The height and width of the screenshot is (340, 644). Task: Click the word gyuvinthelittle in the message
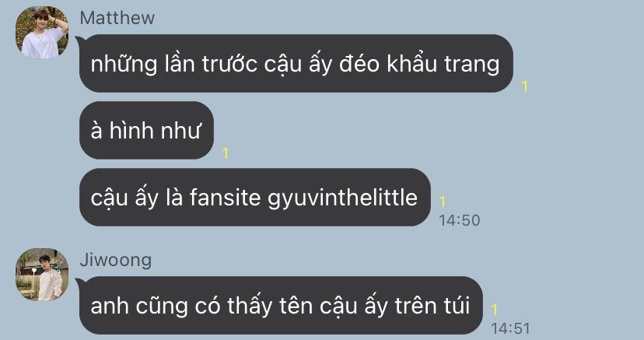tap(342, 198)
